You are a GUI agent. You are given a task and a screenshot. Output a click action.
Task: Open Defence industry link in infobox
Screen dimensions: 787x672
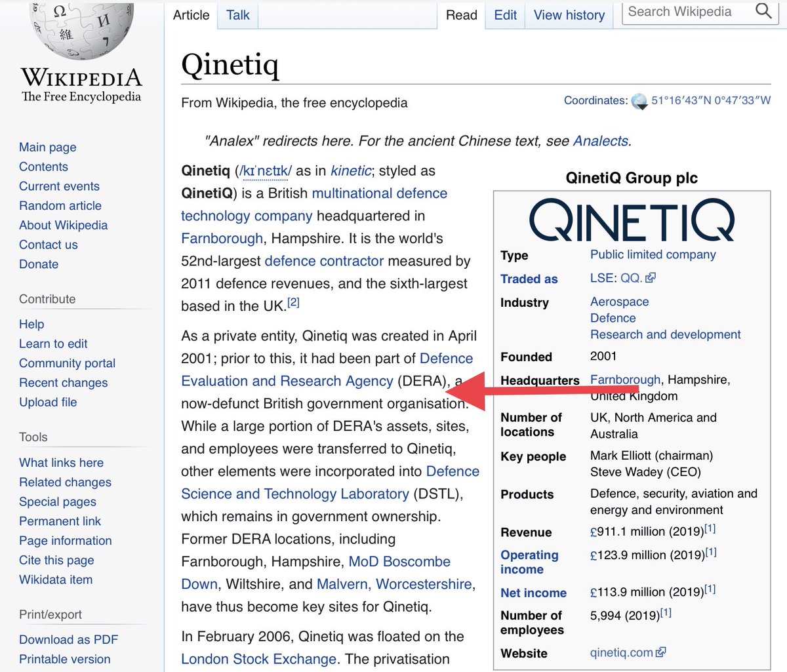pos(613,318)
